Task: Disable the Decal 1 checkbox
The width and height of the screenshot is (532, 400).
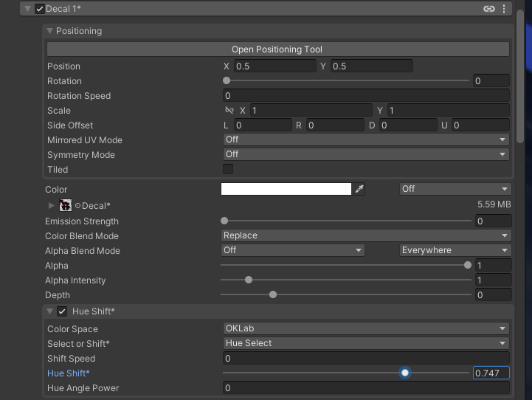Action: point(40,9)
